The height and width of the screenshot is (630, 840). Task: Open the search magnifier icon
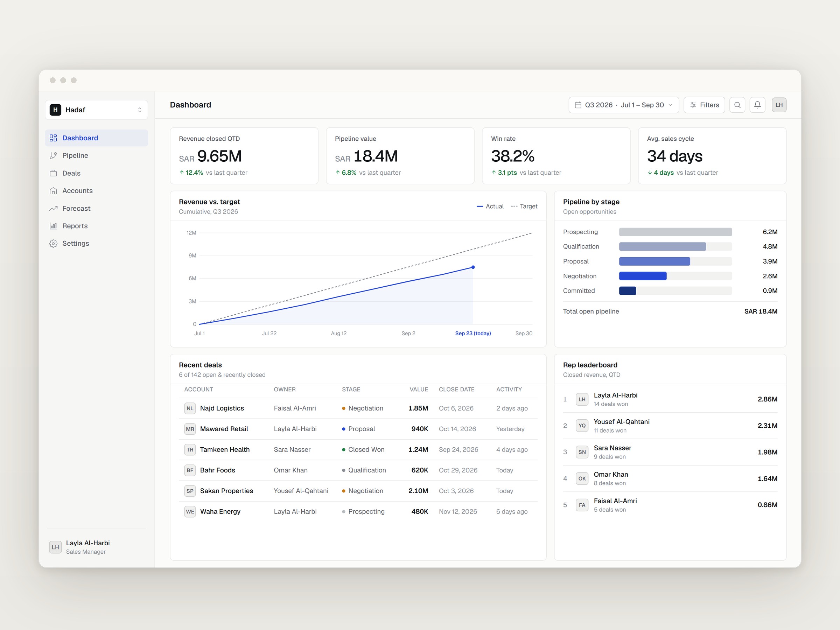[737, 105]
